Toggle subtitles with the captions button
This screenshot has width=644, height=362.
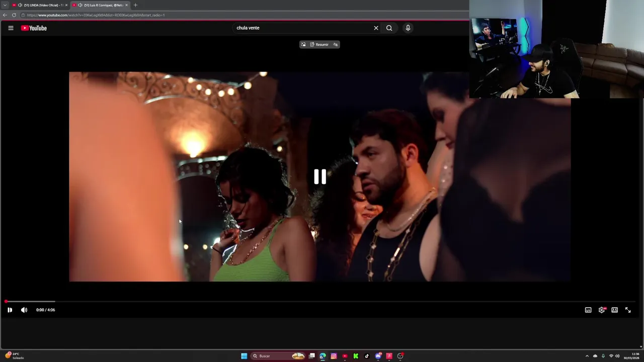(588, 310)
